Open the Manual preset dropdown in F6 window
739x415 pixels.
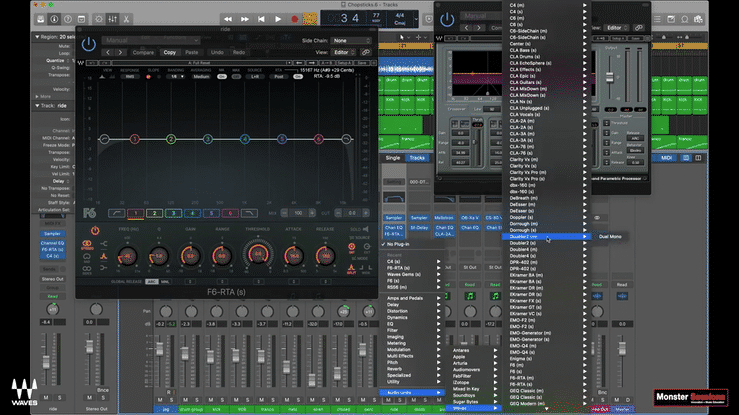click(x=150, y=41)
